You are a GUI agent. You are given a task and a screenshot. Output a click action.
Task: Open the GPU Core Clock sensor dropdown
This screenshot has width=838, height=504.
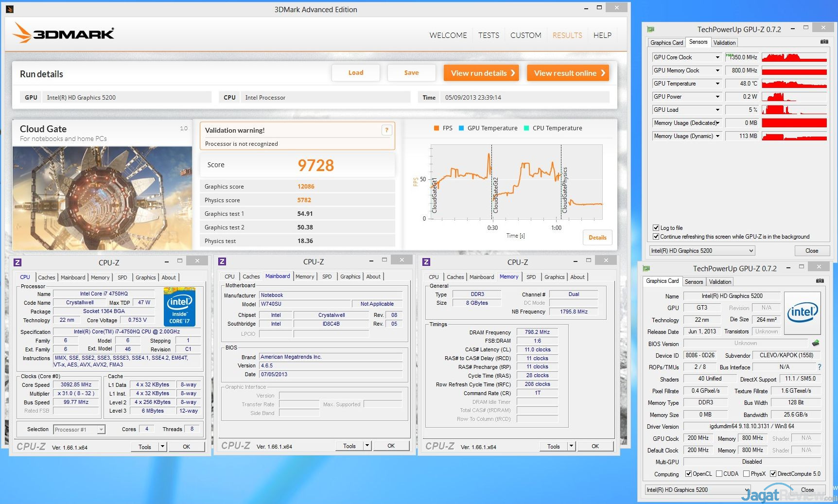coord(717,57)
